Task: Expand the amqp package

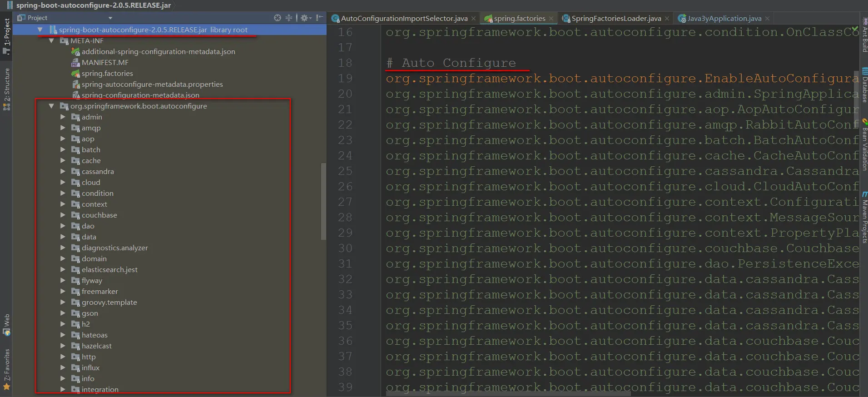Action: pos(63,128)
